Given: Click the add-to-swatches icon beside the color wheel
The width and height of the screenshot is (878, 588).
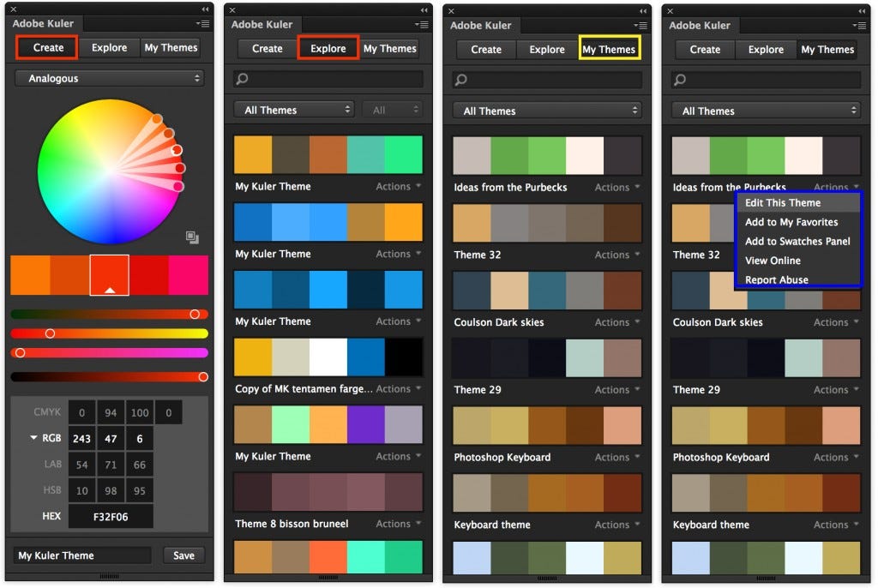Looking at the screenshot, I should tap(192, 237).
